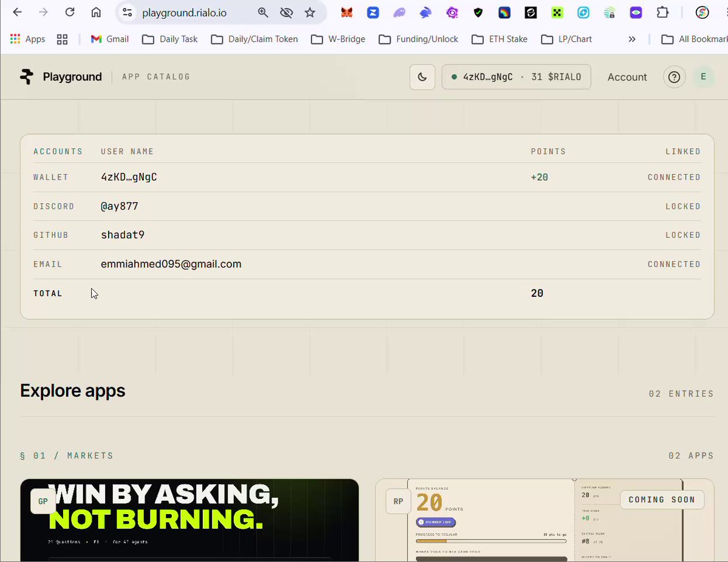Expand the Daily/Claim Token bookmark folder
Screen dimensions: 728x562
(254, 39)
